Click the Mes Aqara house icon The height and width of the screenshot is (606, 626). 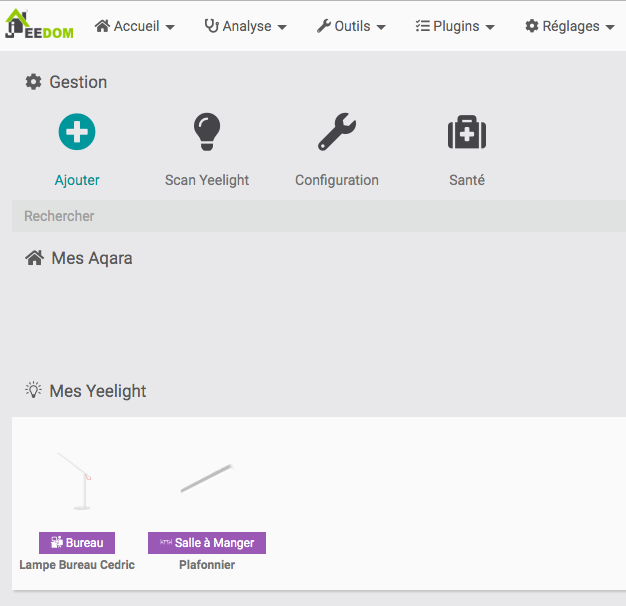[x=35, y=257]
